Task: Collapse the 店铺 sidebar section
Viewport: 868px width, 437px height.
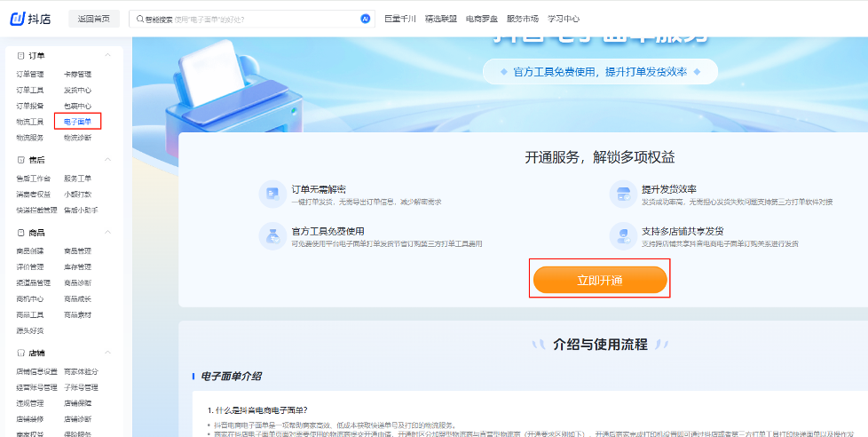Action: [108, 354]
